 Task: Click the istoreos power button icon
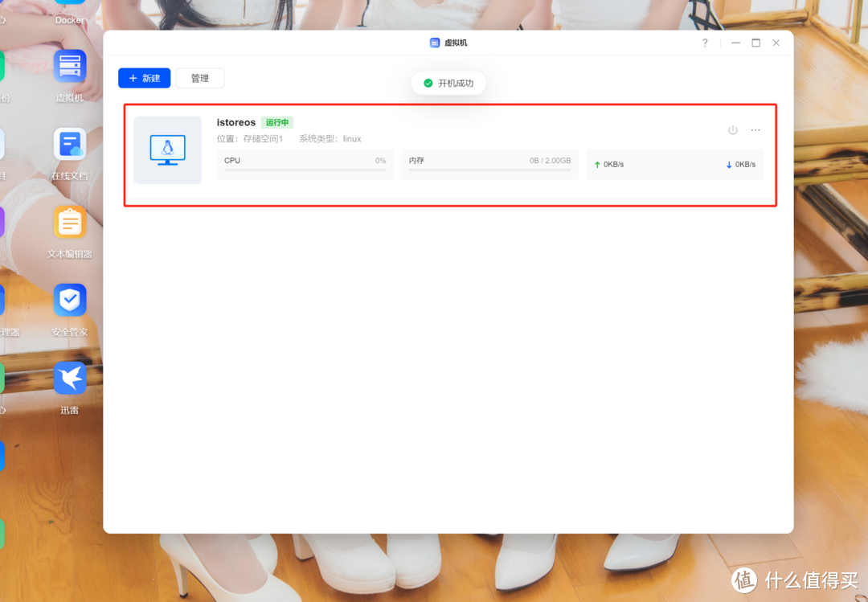(732, 130)
